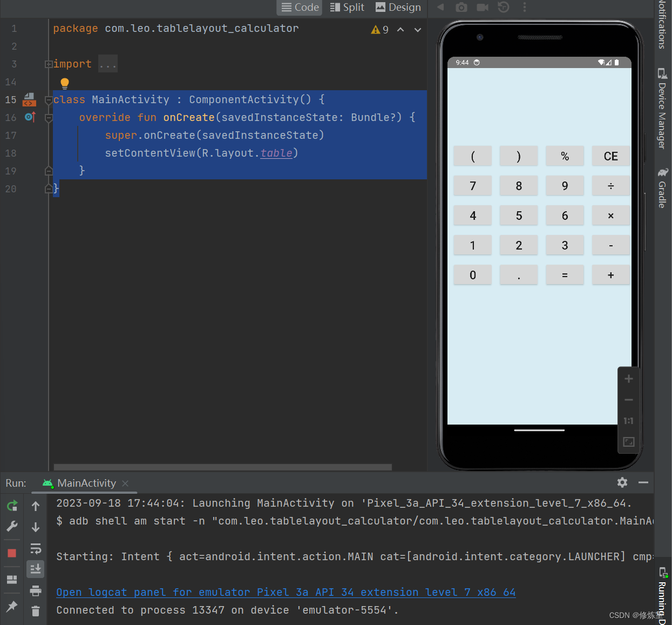Clear the Run console output
672x625 pixels.
pos(36,611)
